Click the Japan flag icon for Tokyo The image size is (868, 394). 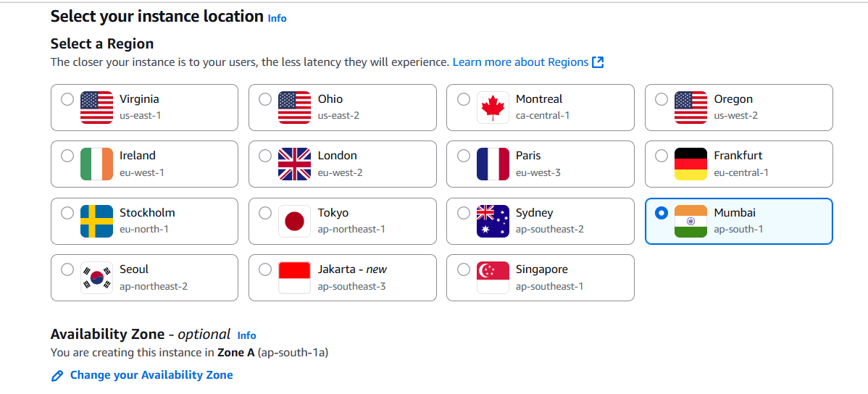click(x=294, y=221)
